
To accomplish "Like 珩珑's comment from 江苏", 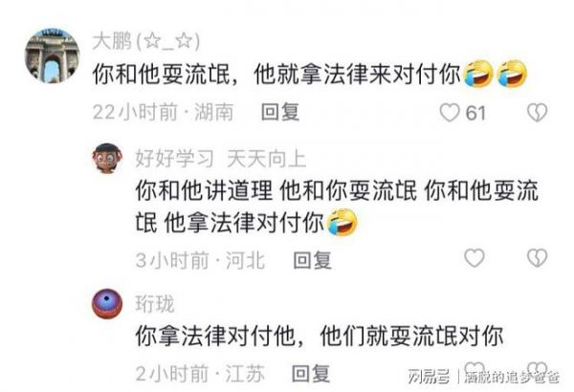I will tap(475, 370).
